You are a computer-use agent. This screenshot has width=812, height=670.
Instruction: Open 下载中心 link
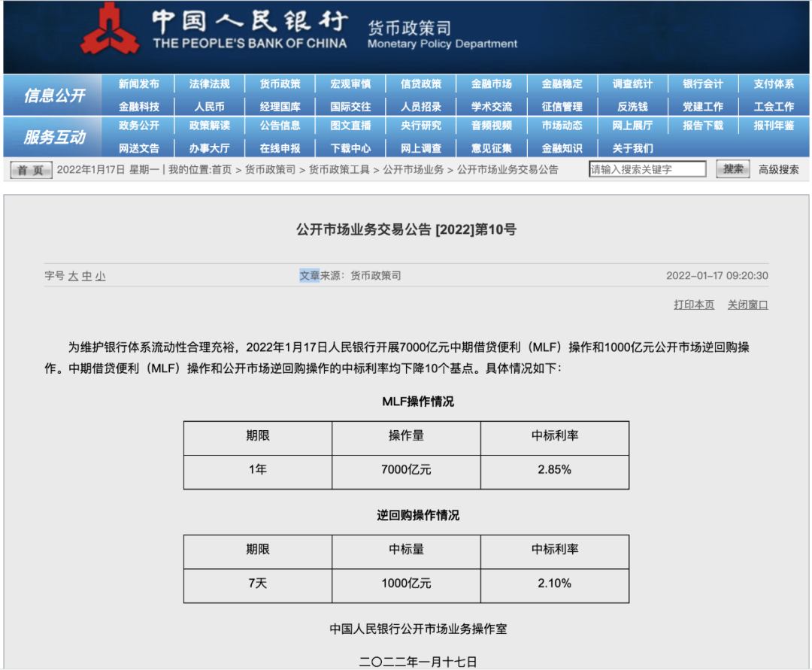[x=350, y=148]
